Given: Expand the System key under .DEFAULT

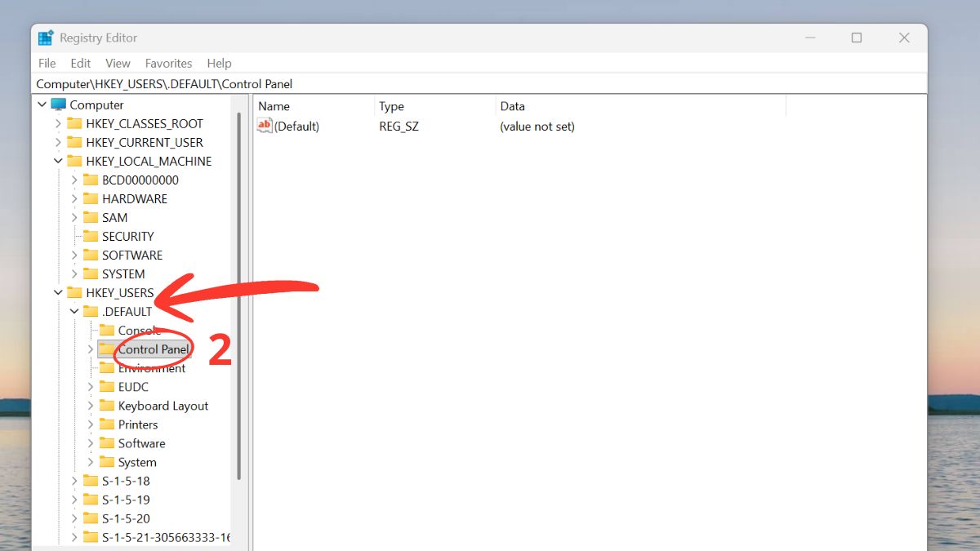Looking at the screenshot, I should point(91,462).
